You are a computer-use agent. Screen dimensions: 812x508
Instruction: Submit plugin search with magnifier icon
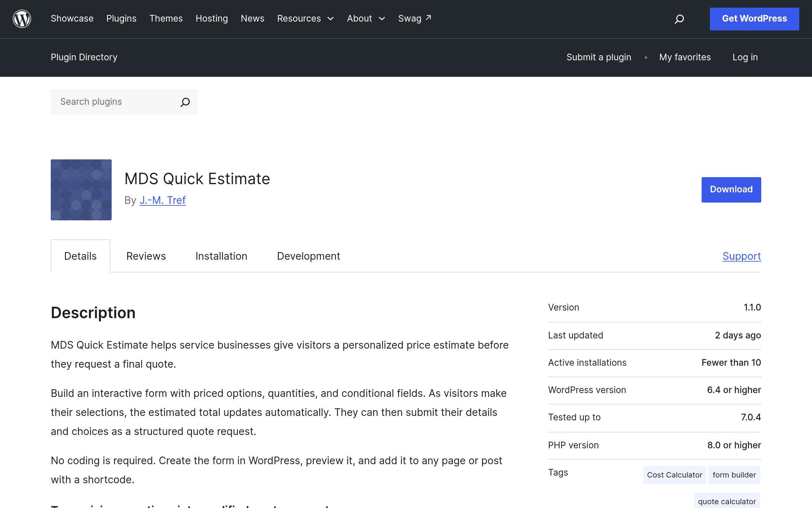click(x=185, y=102)
